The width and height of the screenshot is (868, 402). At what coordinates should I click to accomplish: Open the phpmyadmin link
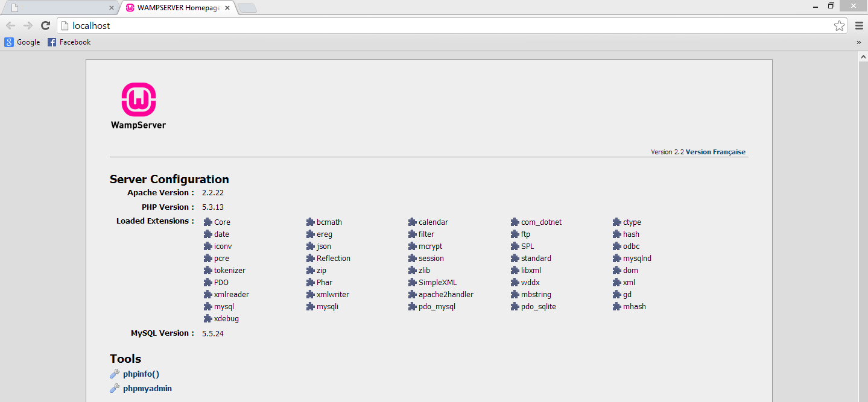(147, 389)
